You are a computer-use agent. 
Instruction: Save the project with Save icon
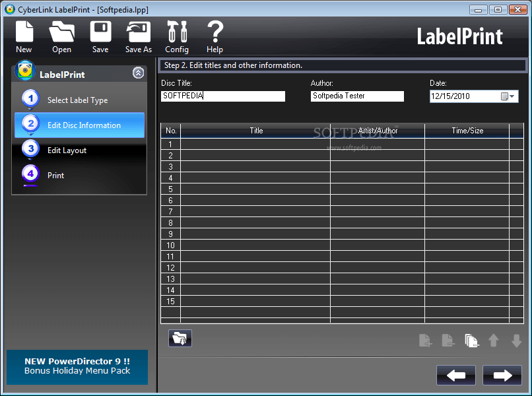pyautogui.click(x=100, y=32)
